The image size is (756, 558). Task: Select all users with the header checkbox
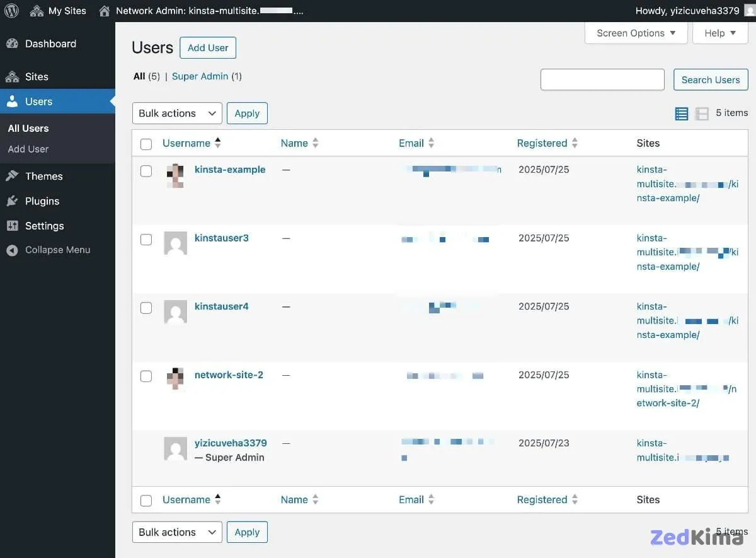[146, 144]
